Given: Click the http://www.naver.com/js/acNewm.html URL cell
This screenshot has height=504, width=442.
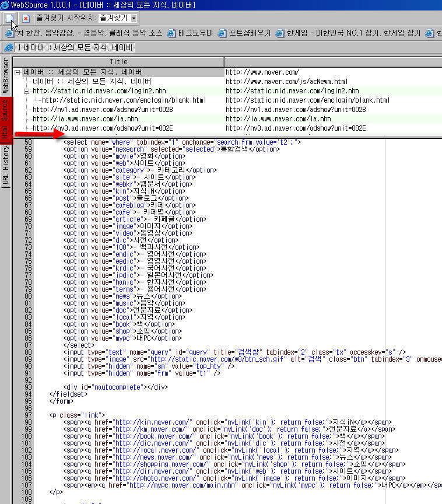Looking at the screenshot, I should tap(286, 81).
